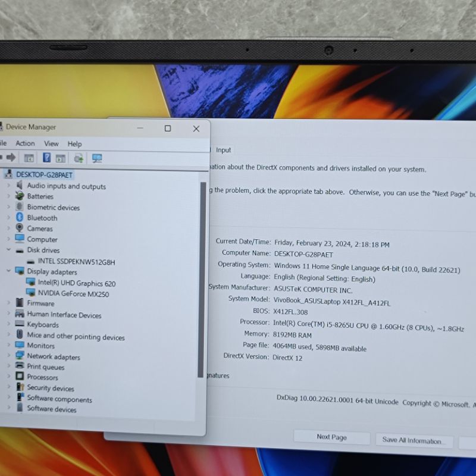This screenshot has height=476, width=476.
Task: Collapse the Display adapters node
Action: (x=8, y=271)
